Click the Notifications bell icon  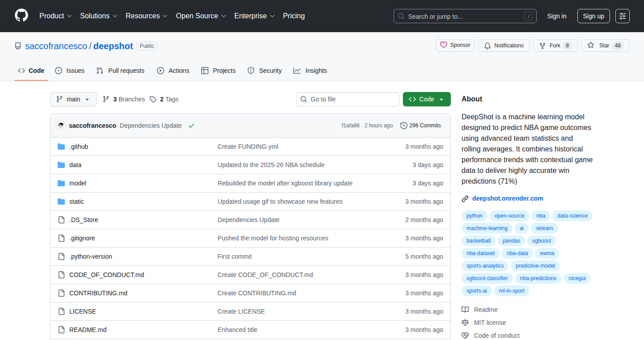click(x=487, y=46)
